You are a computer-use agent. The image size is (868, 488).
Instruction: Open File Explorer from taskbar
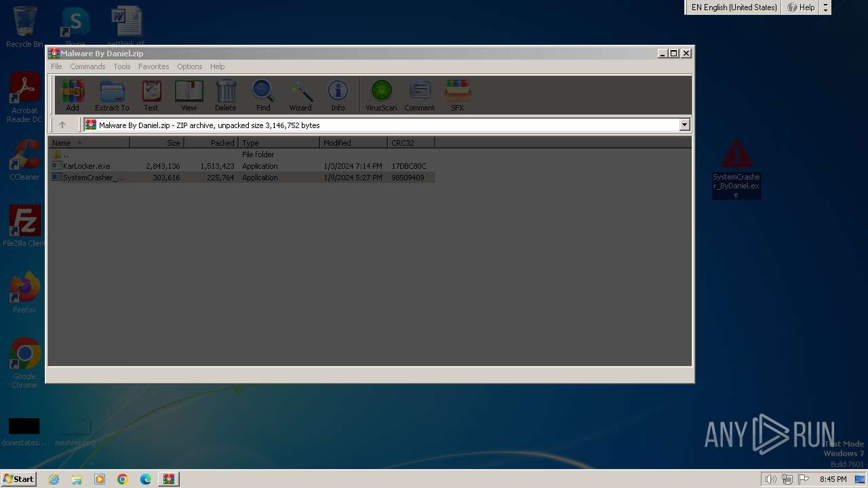click(77, 479)
